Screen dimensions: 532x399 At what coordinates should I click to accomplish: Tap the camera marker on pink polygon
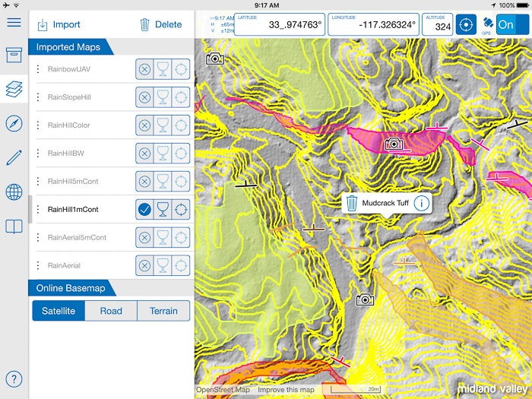tap(393, 144)
